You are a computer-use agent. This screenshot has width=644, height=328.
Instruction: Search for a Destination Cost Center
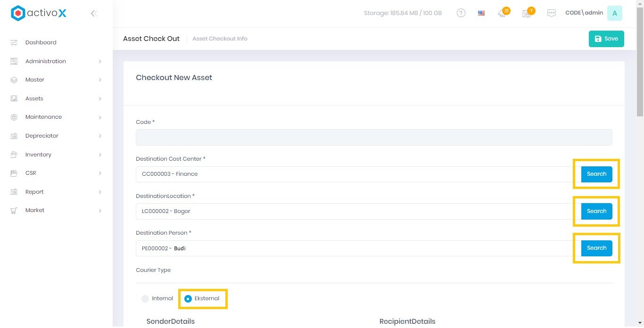tap(596, 174)
